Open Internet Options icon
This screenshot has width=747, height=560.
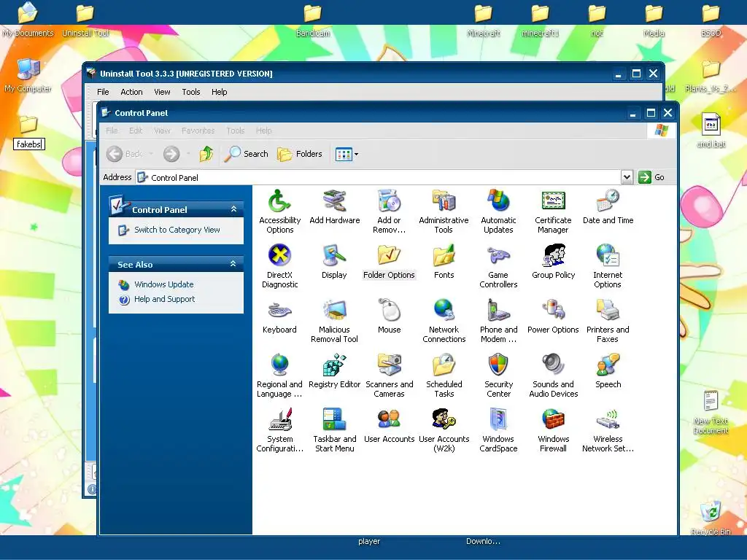tap(608, 267)
